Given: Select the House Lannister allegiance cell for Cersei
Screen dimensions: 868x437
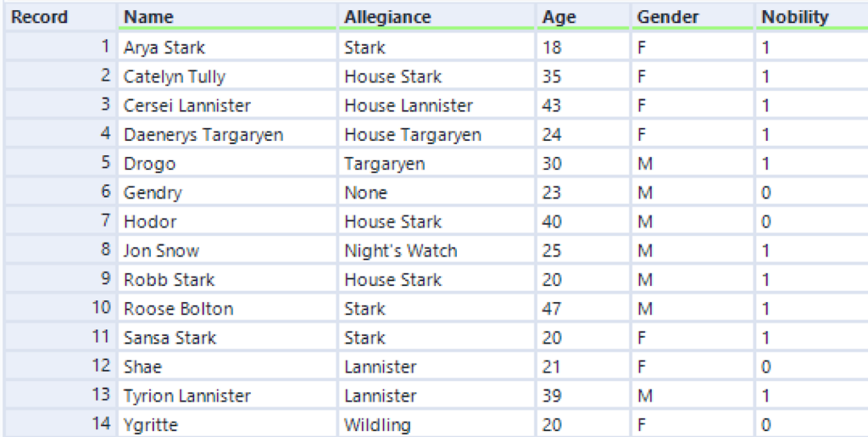Looking at the screenshot, I should click(437, 105).
